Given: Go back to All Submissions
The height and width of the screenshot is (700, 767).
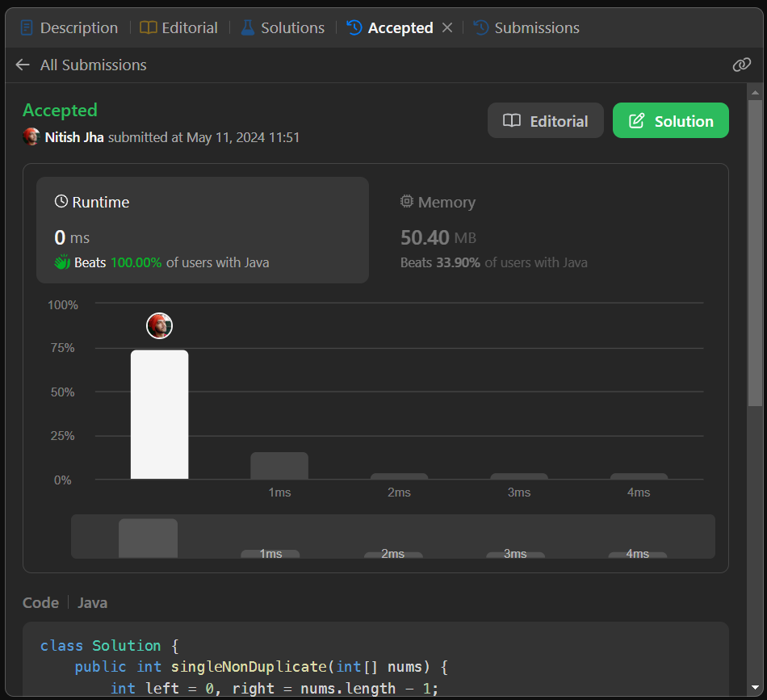Looking at the screenshot, I should pos(94,65).
